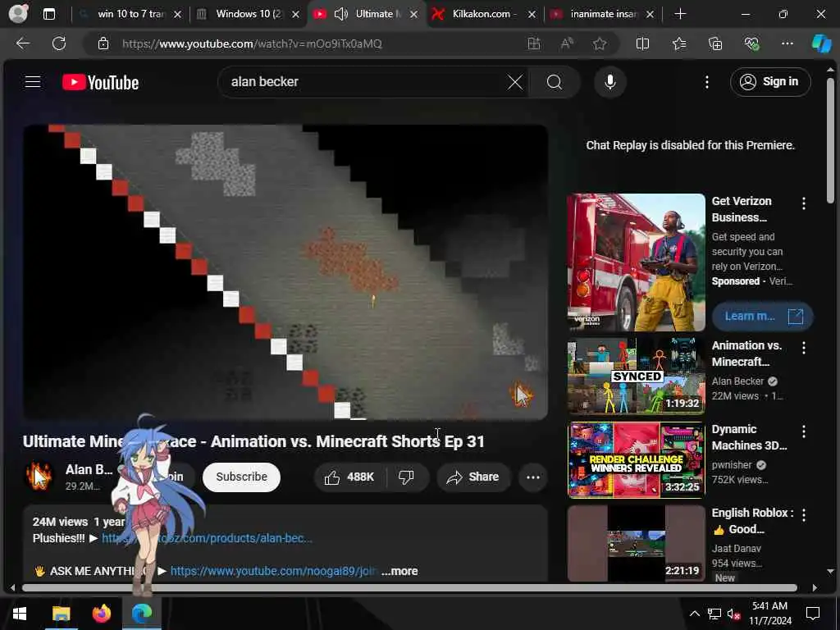Click the browser back arrow
This screenshot has width=840, height=630.
click(x=22, y=43)
